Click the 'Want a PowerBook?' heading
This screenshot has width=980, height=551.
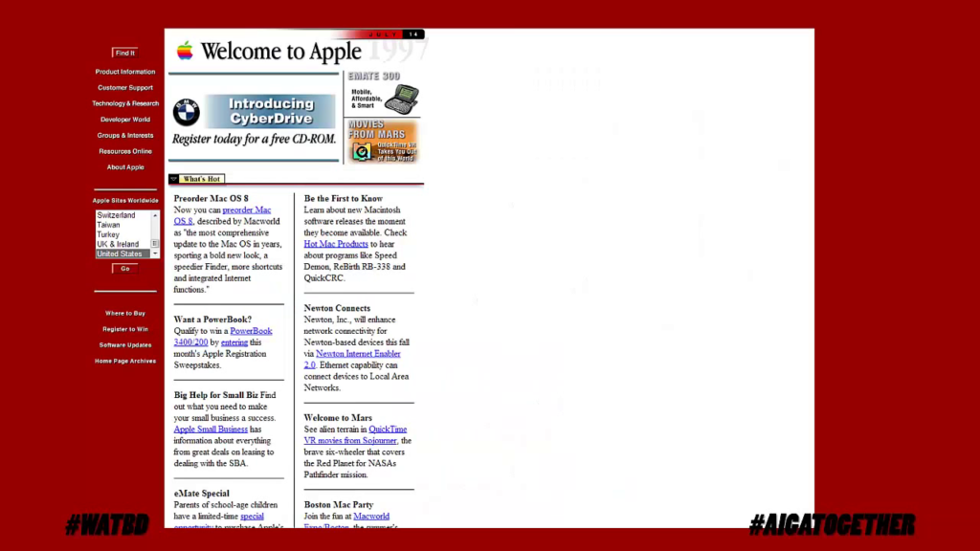pos(212,320)
